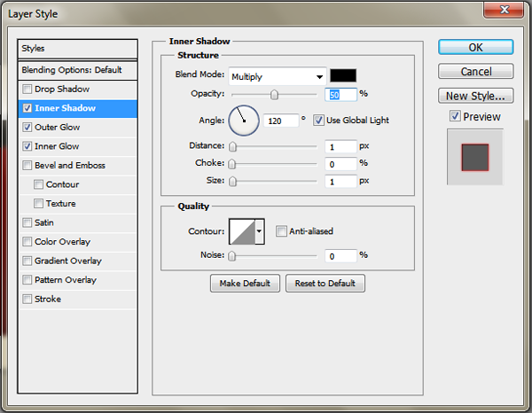
Task: Click the Opacity slider handle
Action: (x=275, y=95)
